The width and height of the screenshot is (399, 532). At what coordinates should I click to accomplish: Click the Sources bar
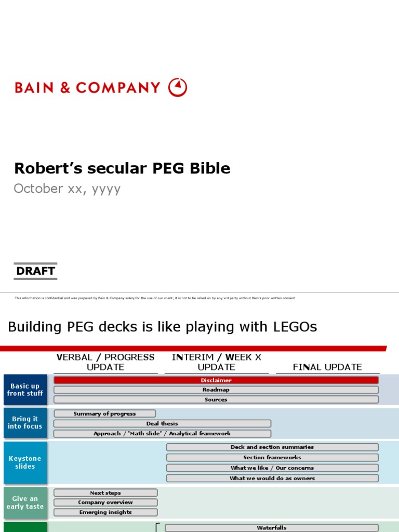[x=216, y=400]
